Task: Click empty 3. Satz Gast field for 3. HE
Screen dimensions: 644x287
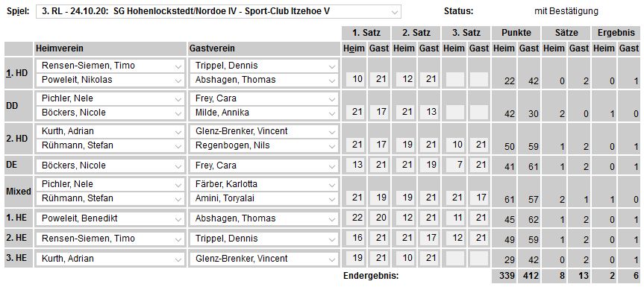Action: pos(479,257)
